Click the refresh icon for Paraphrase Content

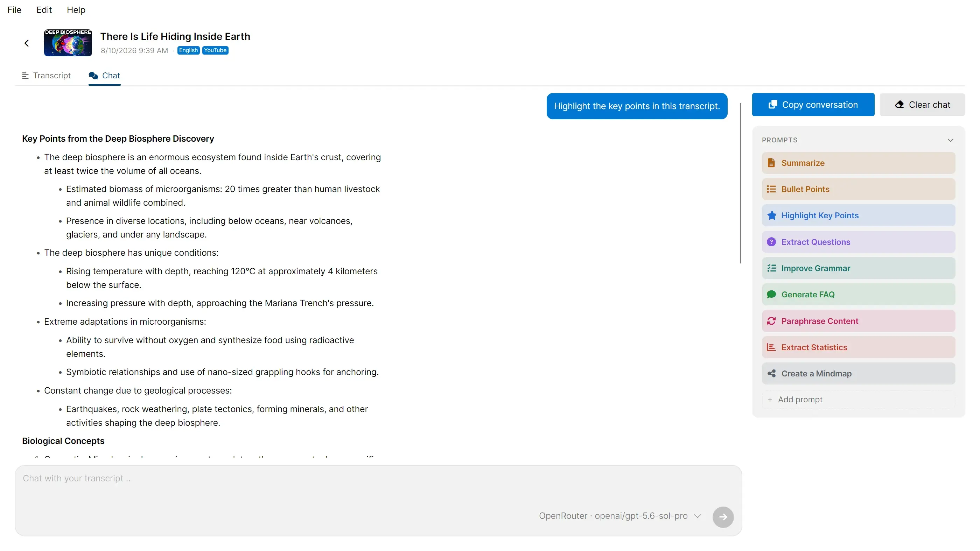(x=771, y=321)
